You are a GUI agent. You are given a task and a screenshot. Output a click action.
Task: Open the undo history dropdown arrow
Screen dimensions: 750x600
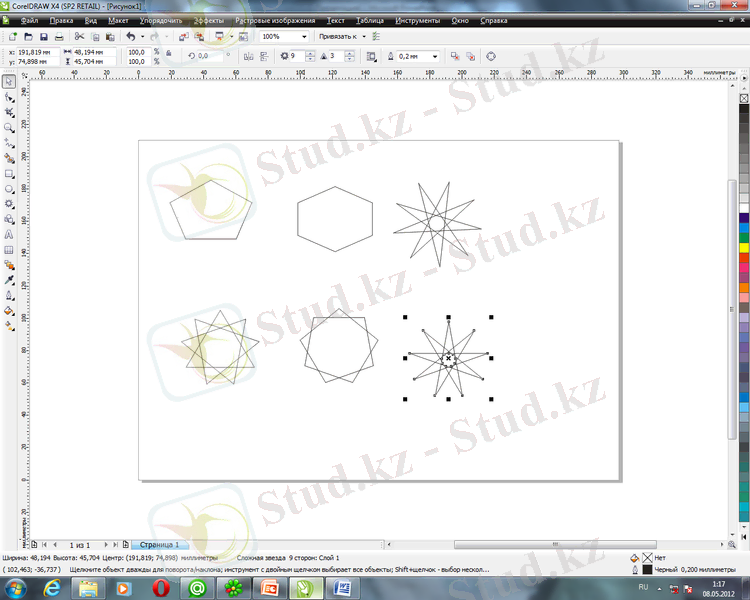coord(143,36)
